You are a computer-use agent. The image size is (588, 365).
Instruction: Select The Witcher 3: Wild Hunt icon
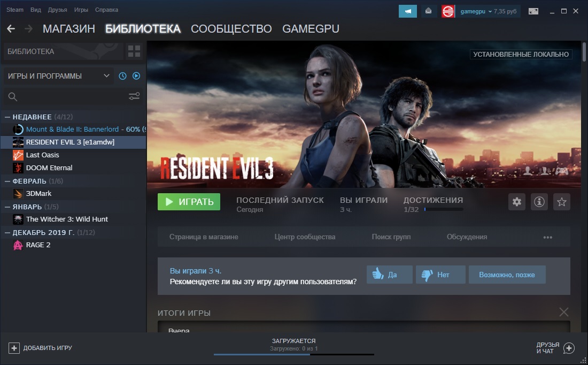click(18, 219)
